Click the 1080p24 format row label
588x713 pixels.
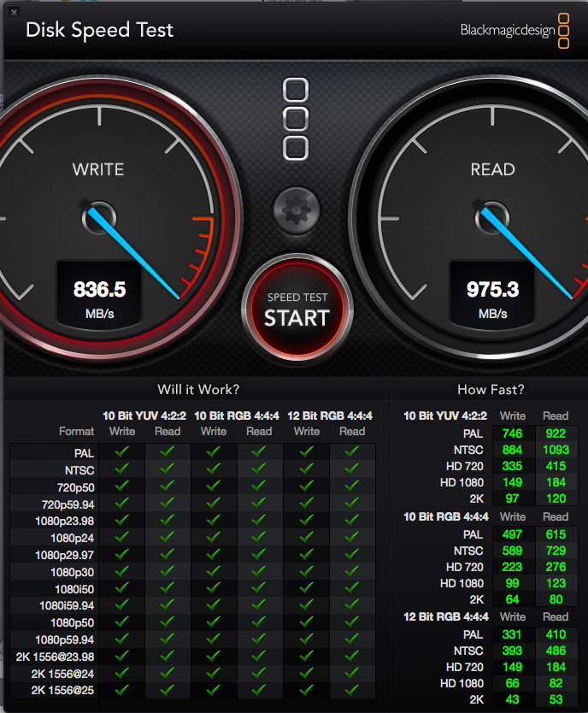tap(73, 539)
